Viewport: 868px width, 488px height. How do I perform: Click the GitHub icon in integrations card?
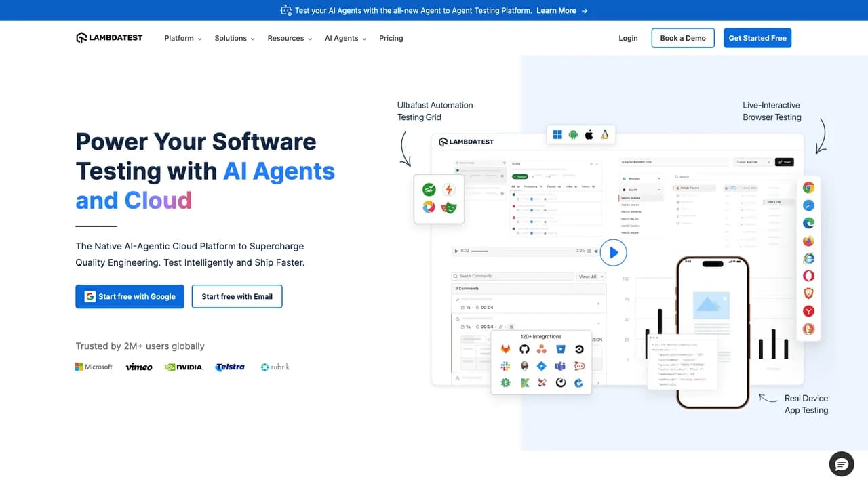point(524,349)
